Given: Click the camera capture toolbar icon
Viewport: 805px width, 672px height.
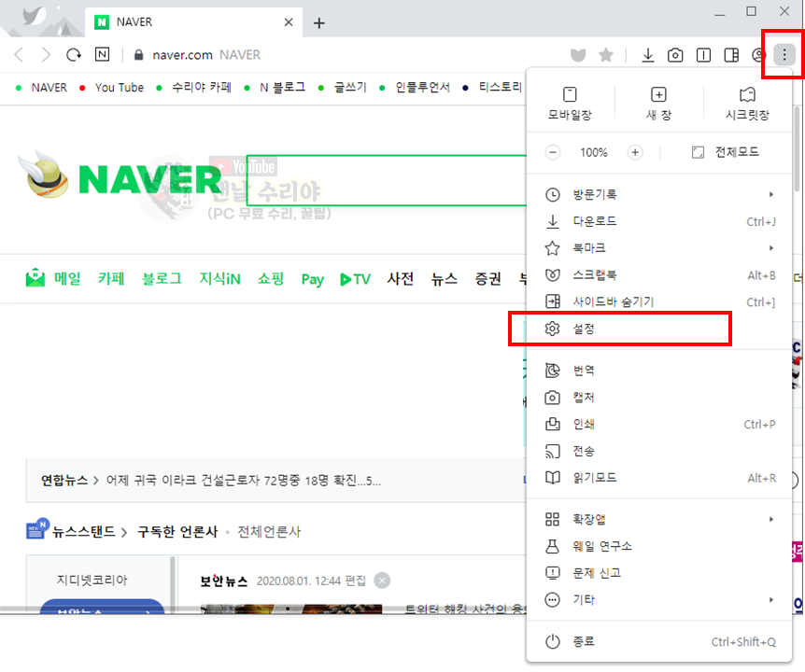Looking at the screenshot, I should point(675,55).
